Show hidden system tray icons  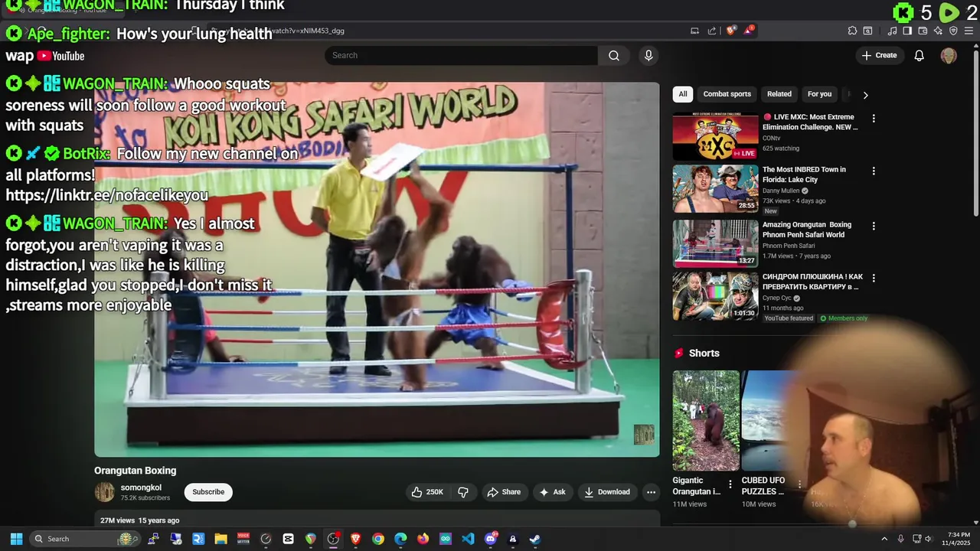coord(884,539)
